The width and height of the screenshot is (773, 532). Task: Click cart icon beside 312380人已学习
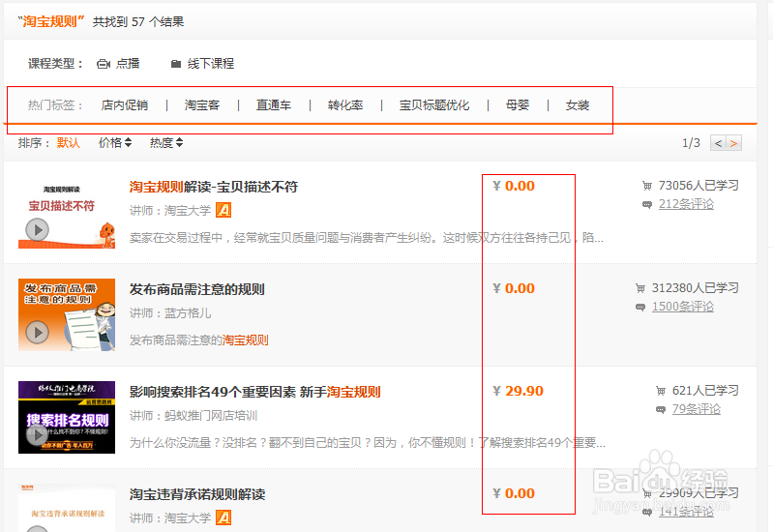click(x=639, y=288)
